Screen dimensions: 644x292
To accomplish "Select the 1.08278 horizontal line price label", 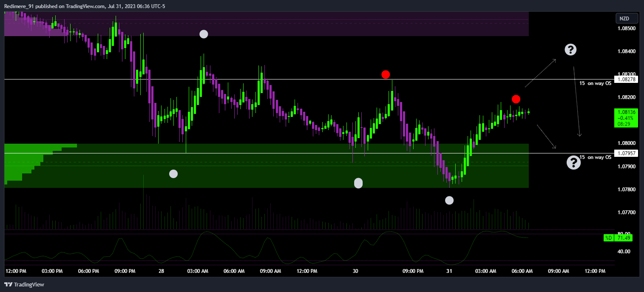I will [x=627, y=79].
